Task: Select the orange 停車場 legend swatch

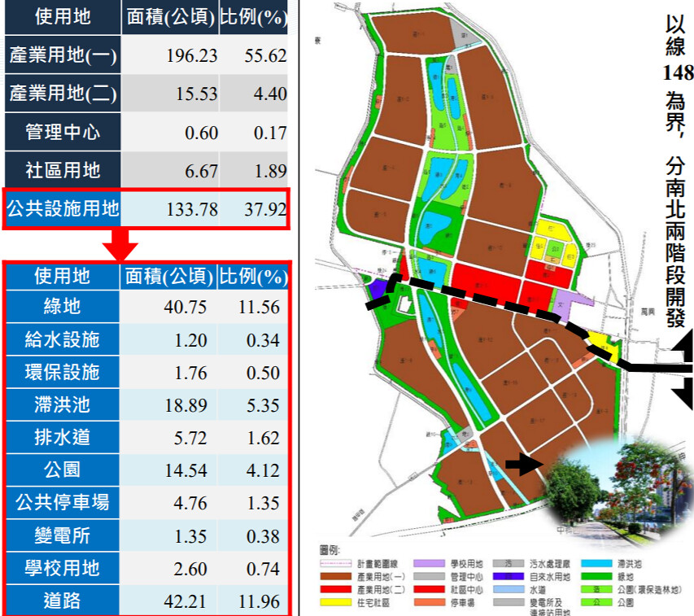Action: (429, 602)
